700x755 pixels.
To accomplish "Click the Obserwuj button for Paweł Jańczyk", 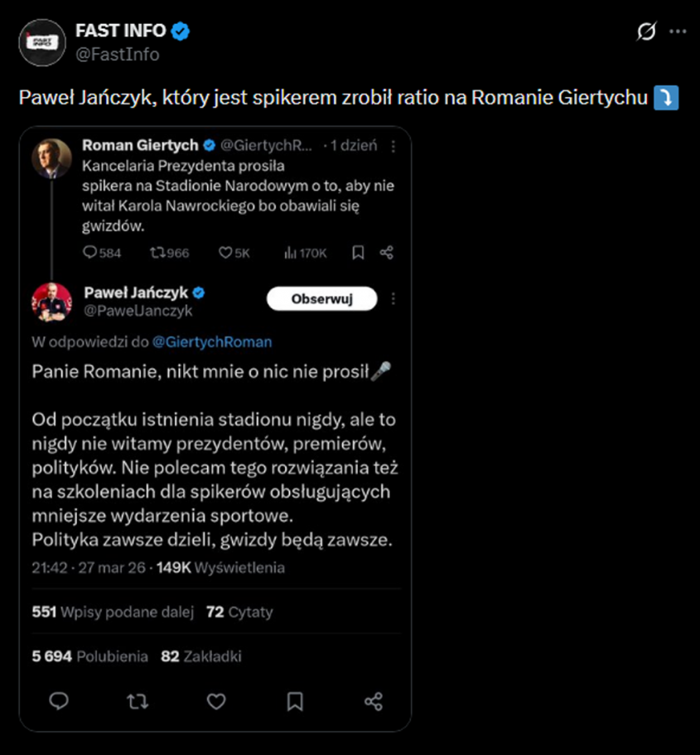I will (321, 299).
